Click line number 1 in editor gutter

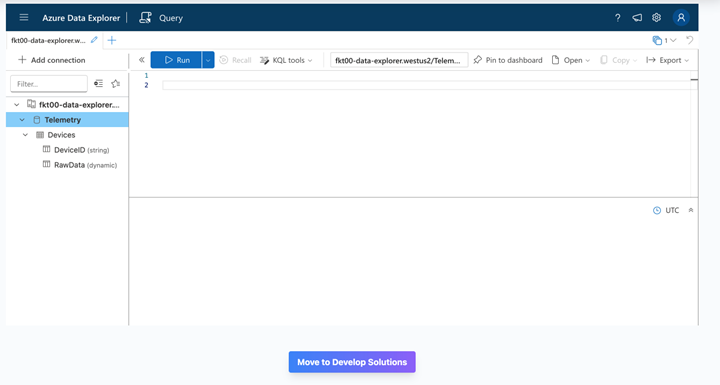tap(146, 75)
